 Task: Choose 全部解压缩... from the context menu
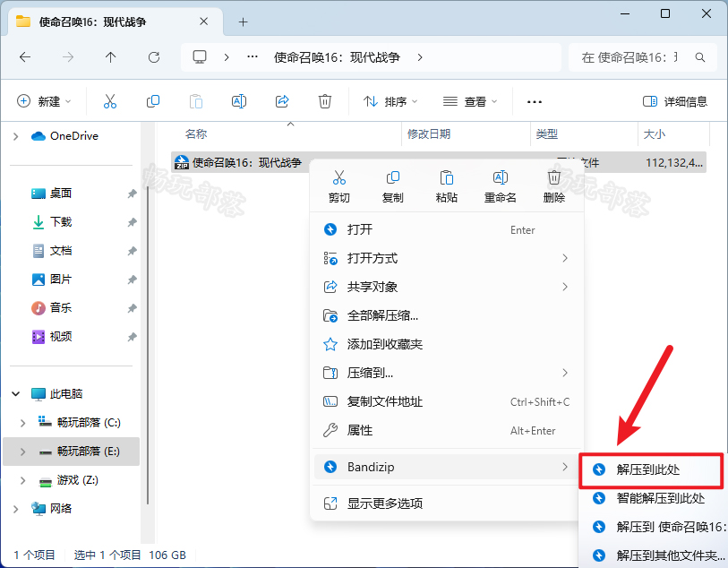coord(446,316)
